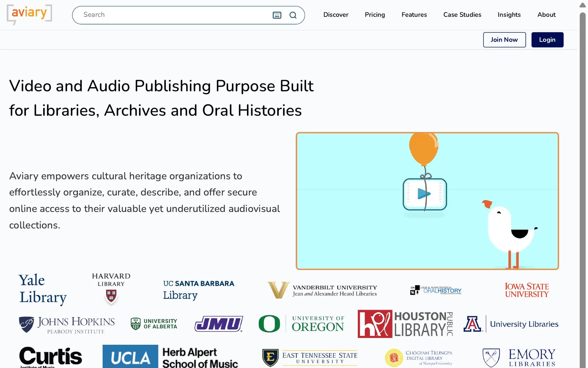Screen dimensions: 588x368
Task: Go to the Pricing page
Action: click(375, 15)
